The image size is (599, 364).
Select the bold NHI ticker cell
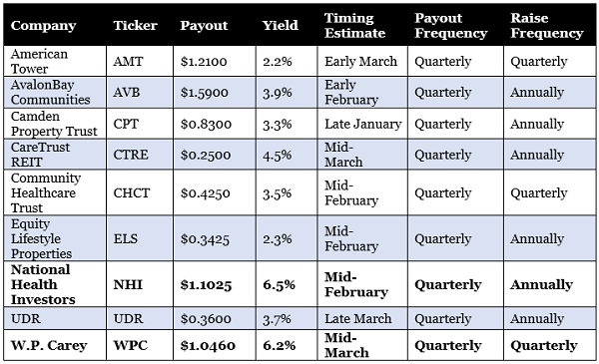click(x=140, y=284)
